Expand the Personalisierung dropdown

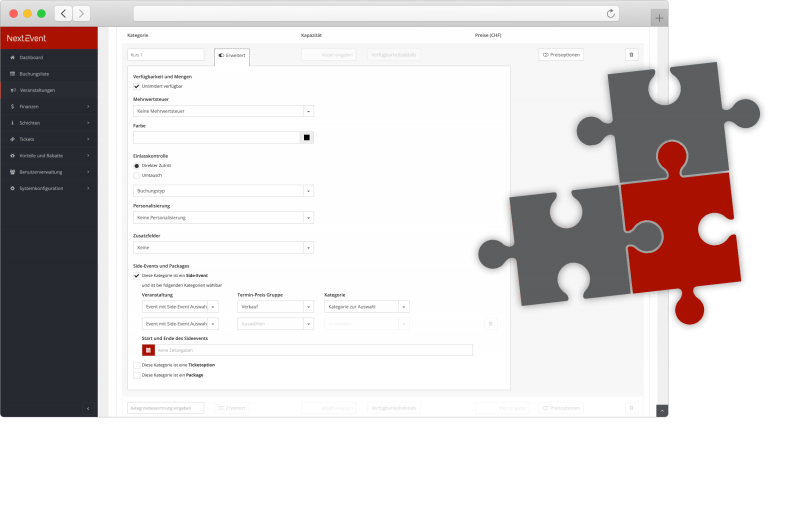(x=223, y=217)
